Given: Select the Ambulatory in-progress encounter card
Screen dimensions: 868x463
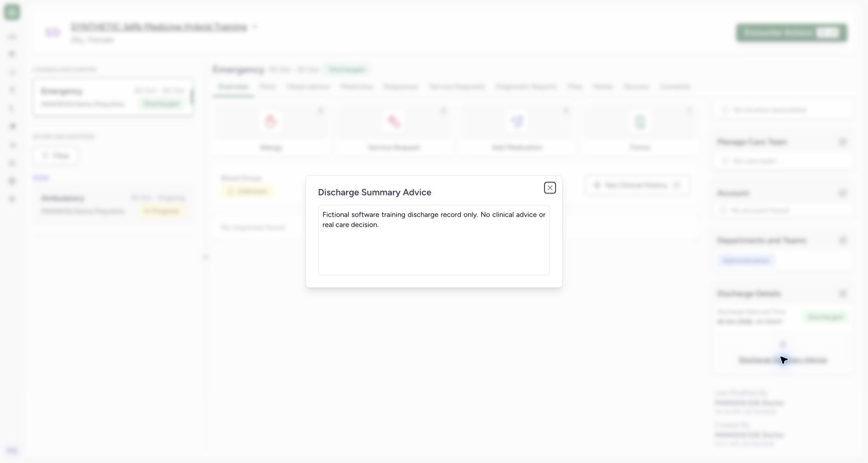Looking at the screenshot, I should click(113, 205).
